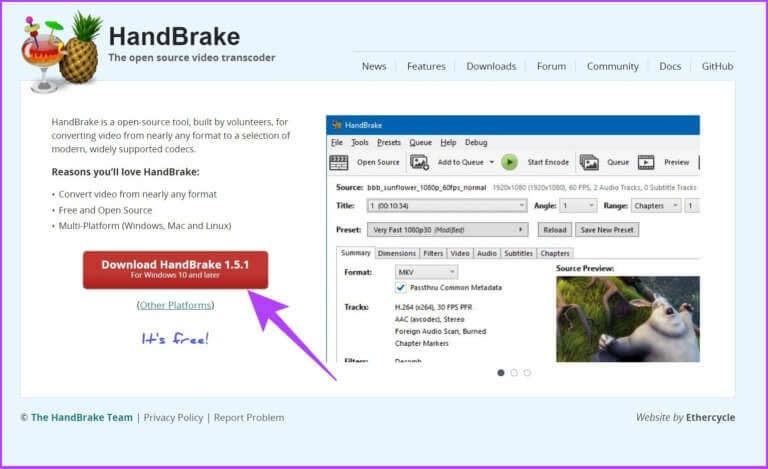Click the Preview screen icon

[x=646, y=162]
